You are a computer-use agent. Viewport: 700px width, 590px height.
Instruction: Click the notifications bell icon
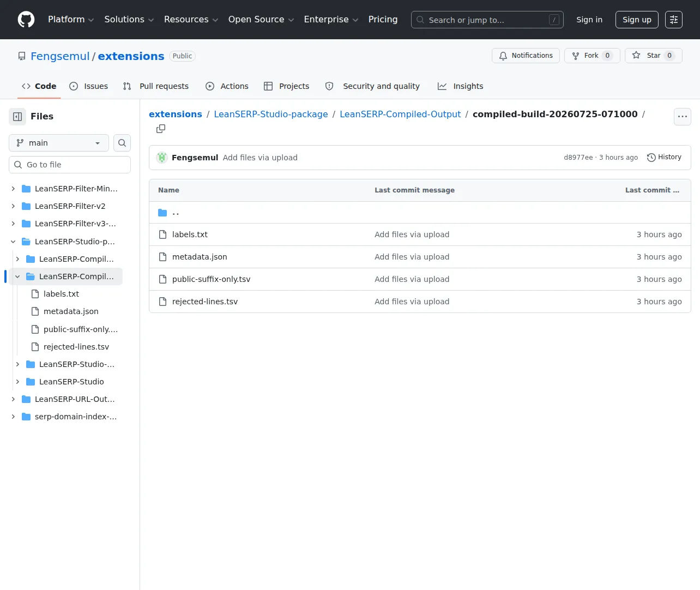pyautogui.click(x=503, y=56)
